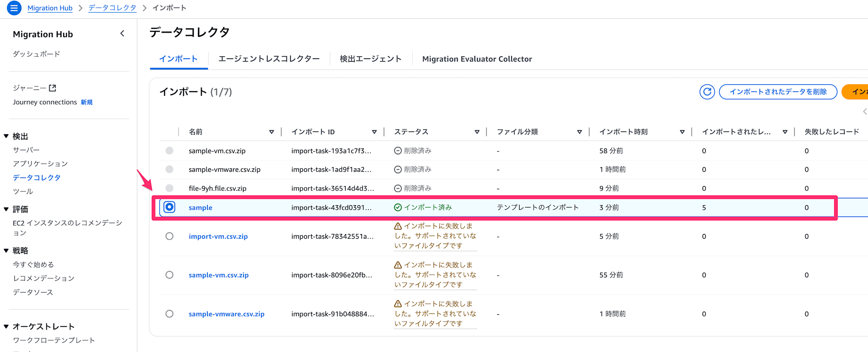Image resolution: width=868 pixels, height=352 pixels.
Task: Click the warning icon in import-vm.csv.zip row
Action: (398, 226)
